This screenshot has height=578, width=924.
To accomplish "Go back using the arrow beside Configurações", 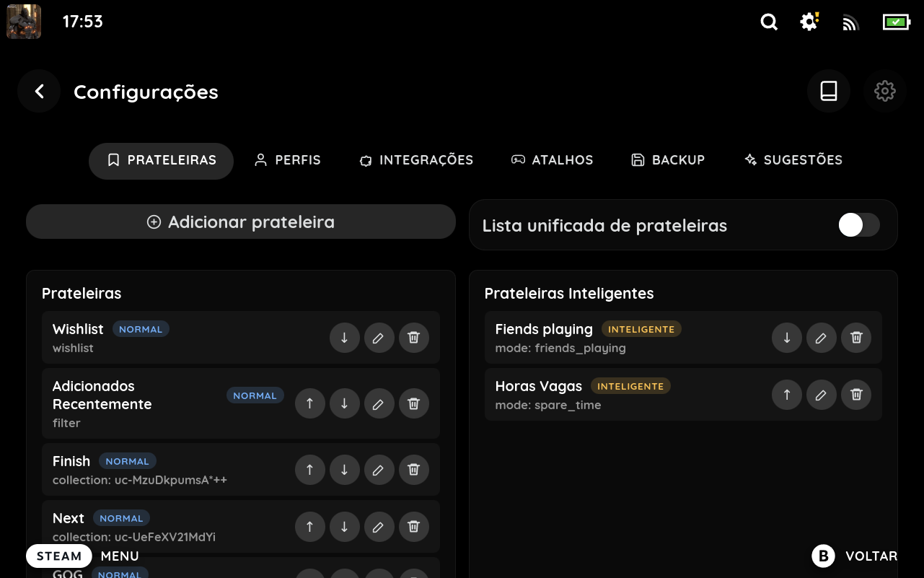I will coord(39,91).
